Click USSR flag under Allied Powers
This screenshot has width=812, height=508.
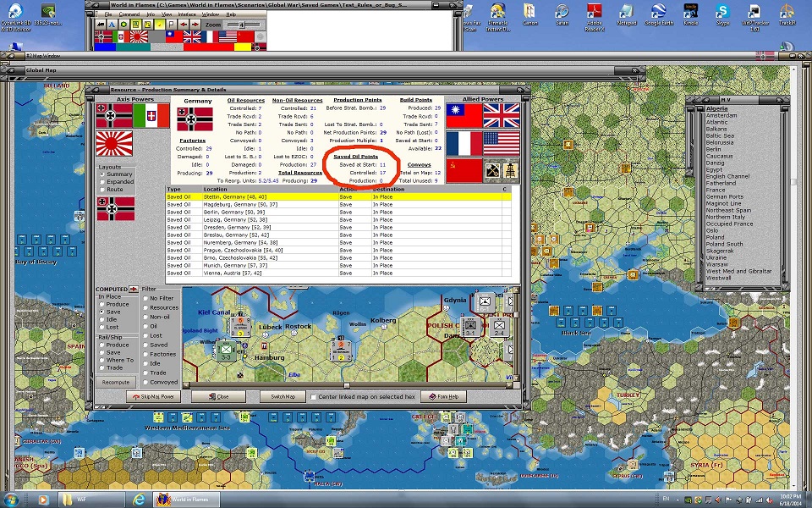464,170
